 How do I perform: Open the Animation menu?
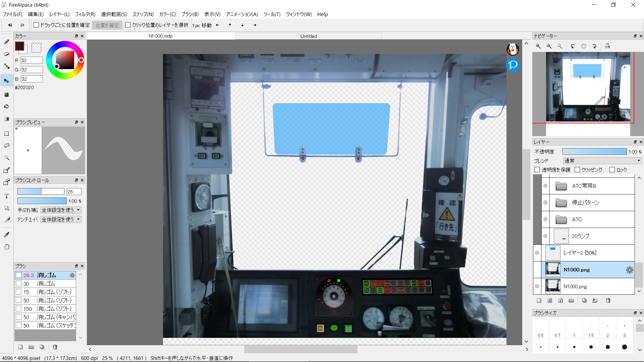tap(242, 14)
